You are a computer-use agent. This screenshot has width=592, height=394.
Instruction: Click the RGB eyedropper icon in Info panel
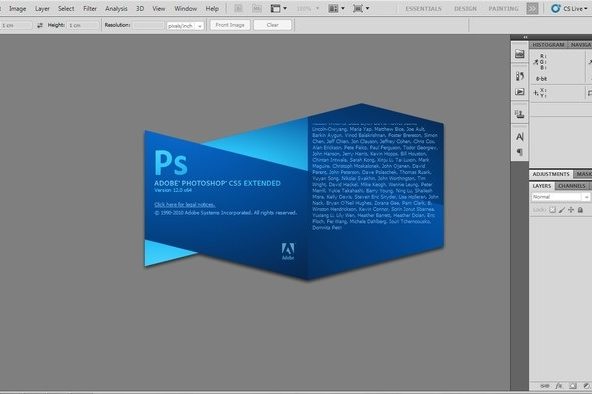535,62
